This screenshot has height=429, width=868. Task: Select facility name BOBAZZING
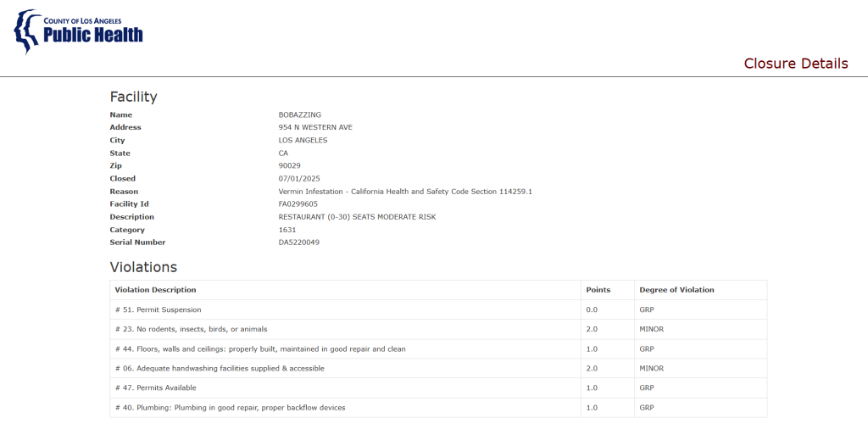299,115
